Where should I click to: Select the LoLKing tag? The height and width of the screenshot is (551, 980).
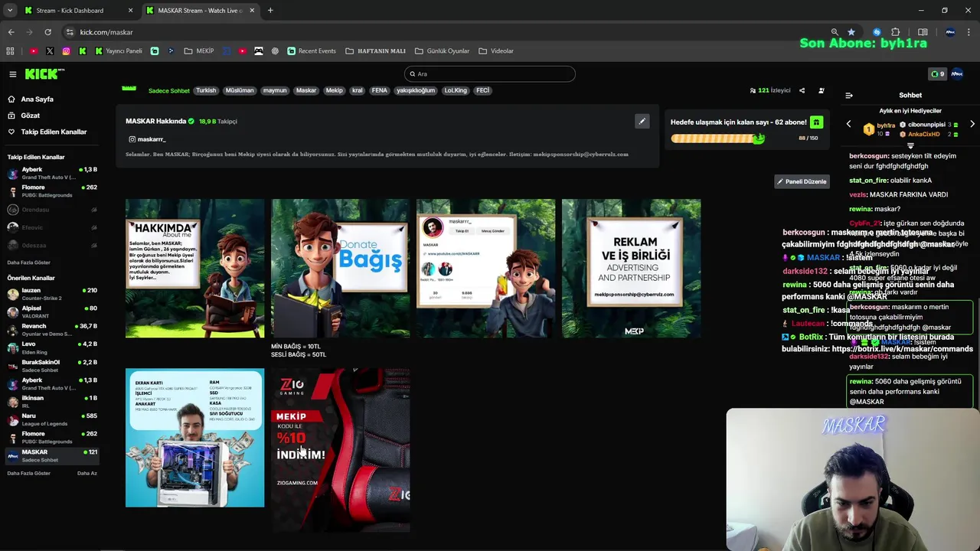pyautogui.click(x=456, y=90)
